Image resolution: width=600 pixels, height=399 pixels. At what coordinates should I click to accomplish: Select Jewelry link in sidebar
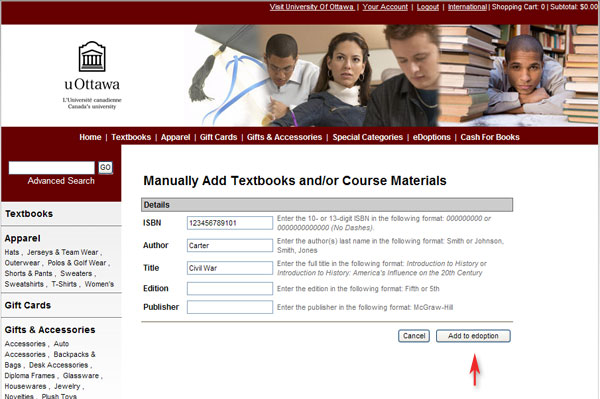(x=67, y=386)
